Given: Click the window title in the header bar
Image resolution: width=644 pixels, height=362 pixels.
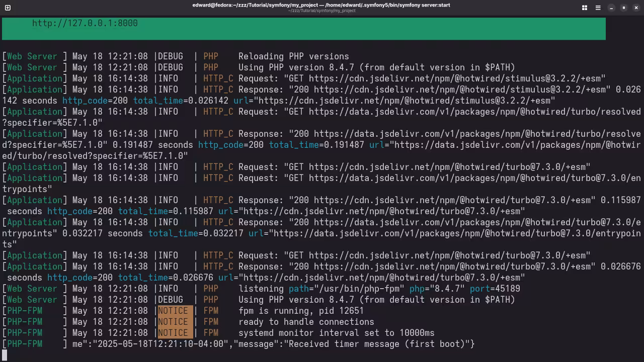Looking at the screenshot, I should 321,5.
